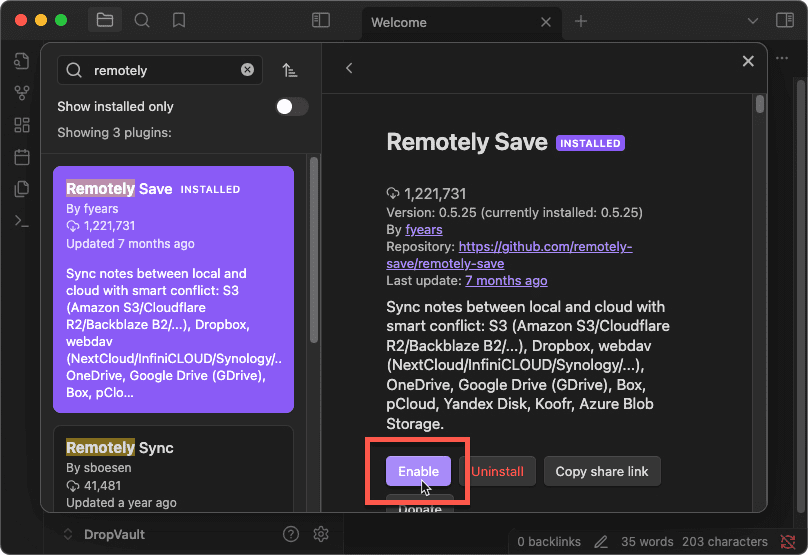Screen dimensions: 808x555
Task: Open the help icon beside DropVault
Action: click(x=291, y=534)
